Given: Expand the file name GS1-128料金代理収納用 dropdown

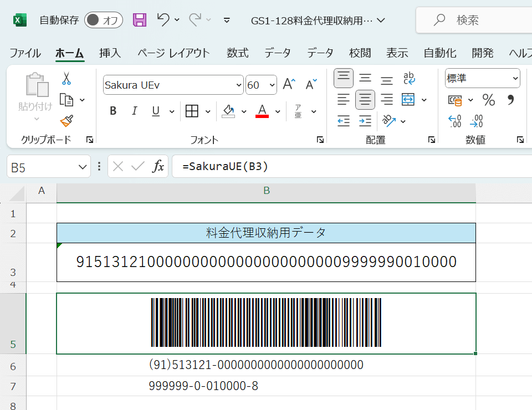Looking at the screenshot, I should [x=381, y=20].
